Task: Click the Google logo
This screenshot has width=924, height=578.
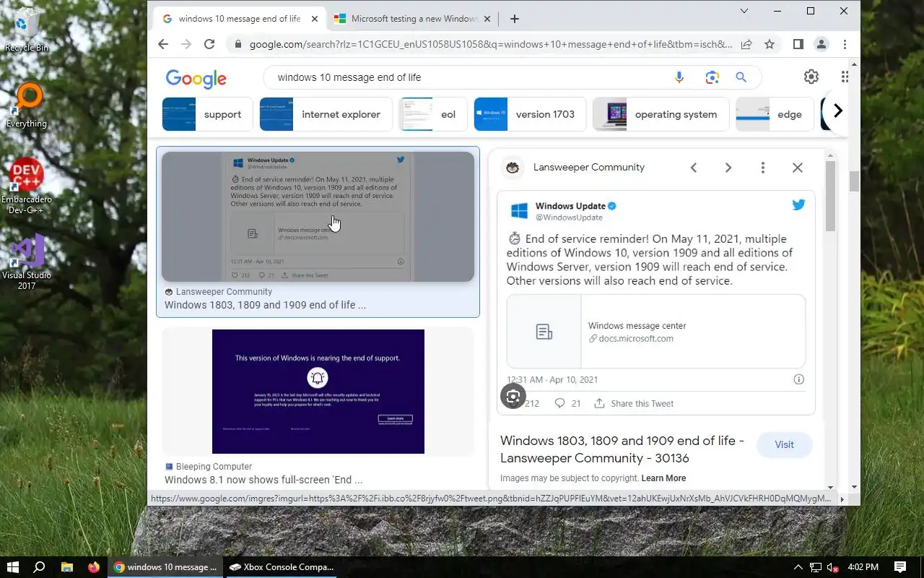Action: click(x=196, y=78)
